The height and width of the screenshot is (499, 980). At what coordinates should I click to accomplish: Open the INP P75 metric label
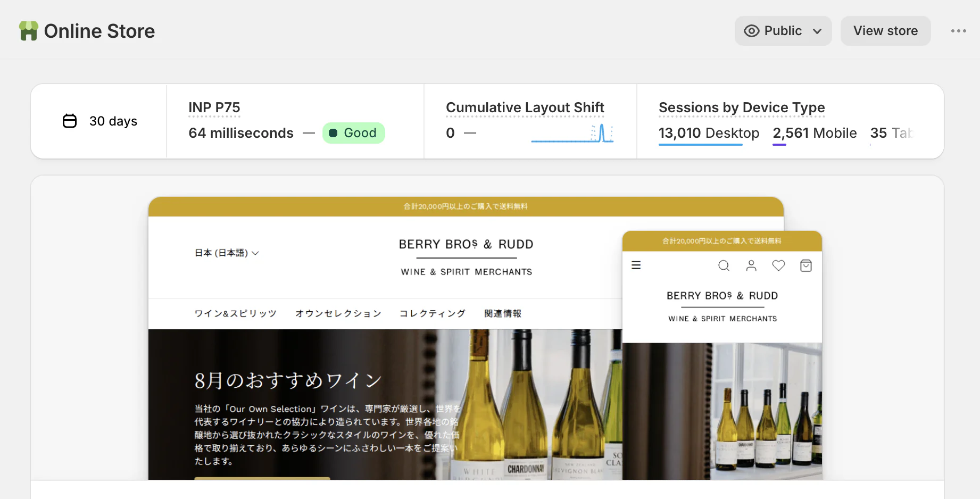214,107
